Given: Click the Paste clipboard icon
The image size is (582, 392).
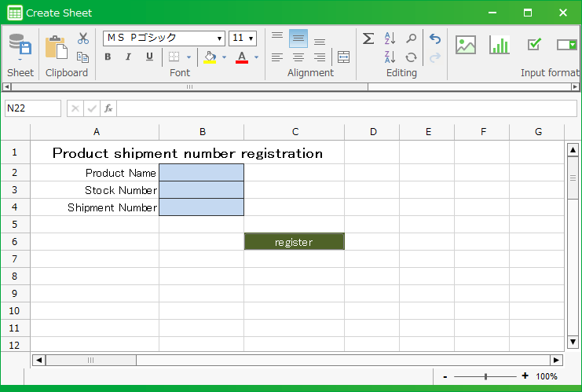Looking at the screenshot, I should (x=56, y=47).
